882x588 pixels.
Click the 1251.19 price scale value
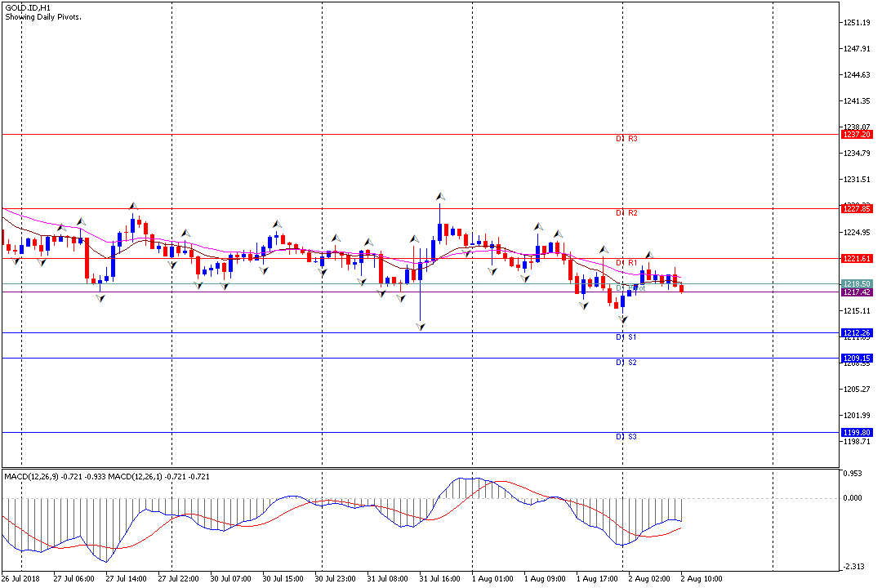857,23
